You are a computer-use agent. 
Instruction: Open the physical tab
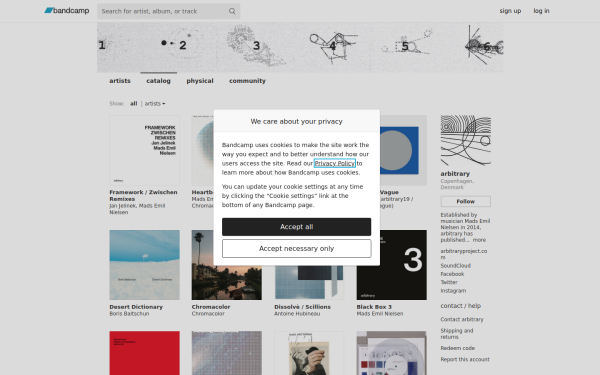[x=200, y=81]
